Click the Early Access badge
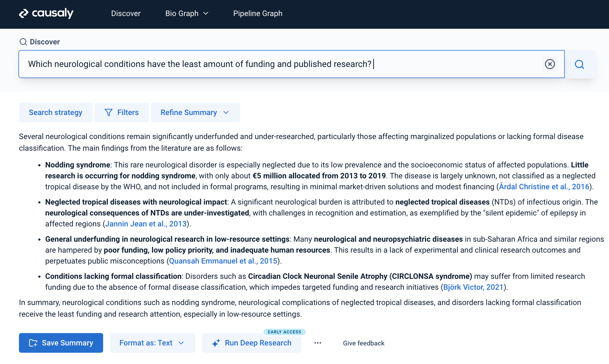 point(285,332)
